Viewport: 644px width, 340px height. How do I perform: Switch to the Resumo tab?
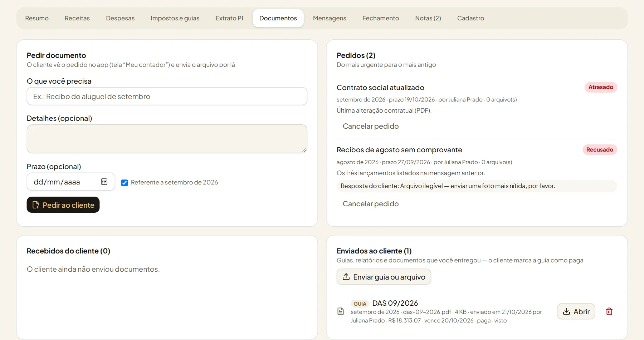pyautogui.click(x=37, y=18)
